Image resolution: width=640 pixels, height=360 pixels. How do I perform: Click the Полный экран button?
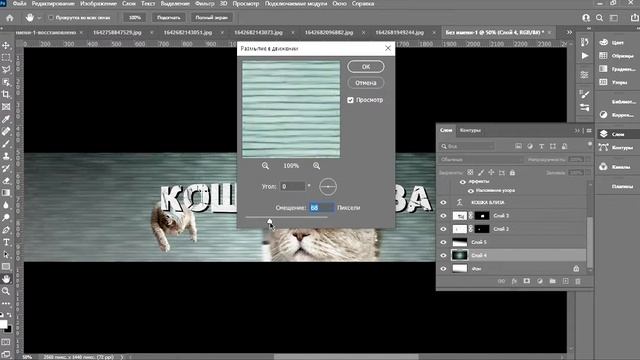click(211, 18)
